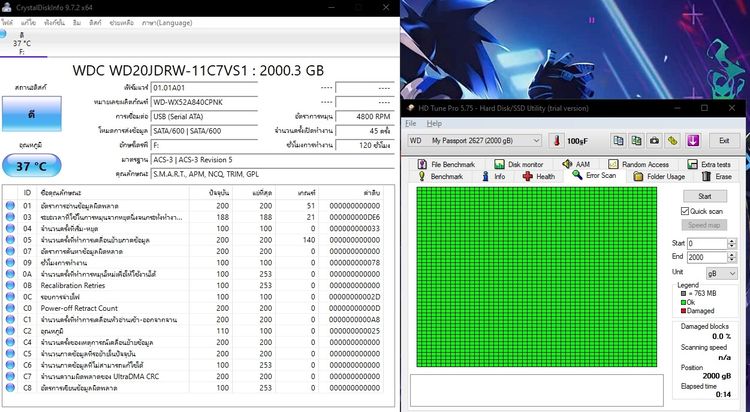The height and width of the screenshot is (412, 750).
Task: Click the 37 °C temperature button
Action: point(32,166)
